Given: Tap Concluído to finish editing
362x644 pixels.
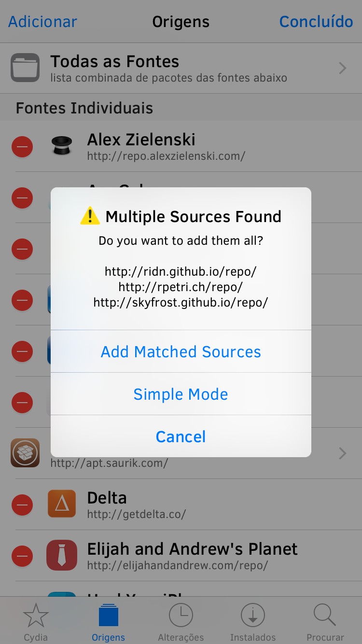Looking at the screenshot, I should point(316,22).
